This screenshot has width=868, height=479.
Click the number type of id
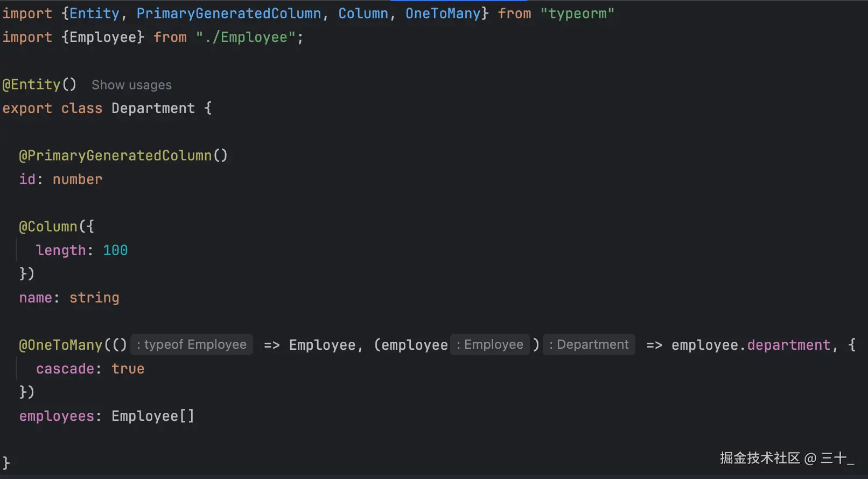78,179
